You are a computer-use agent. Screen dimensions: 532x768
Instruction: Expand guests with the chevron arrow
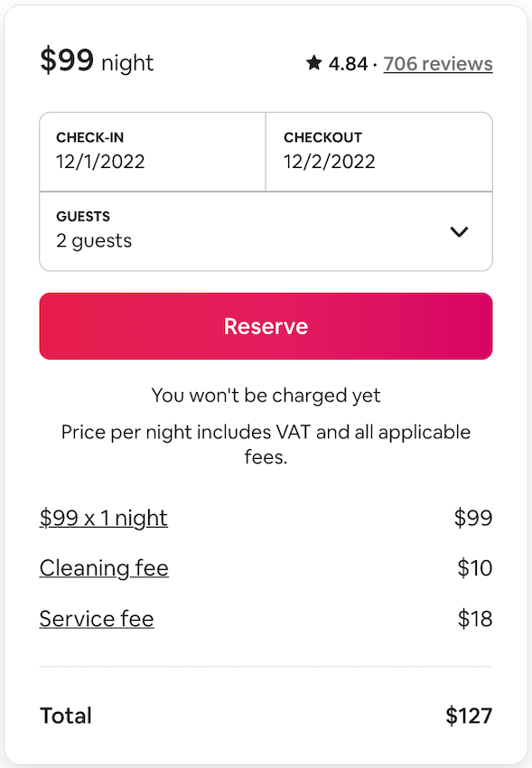point(459,231)
